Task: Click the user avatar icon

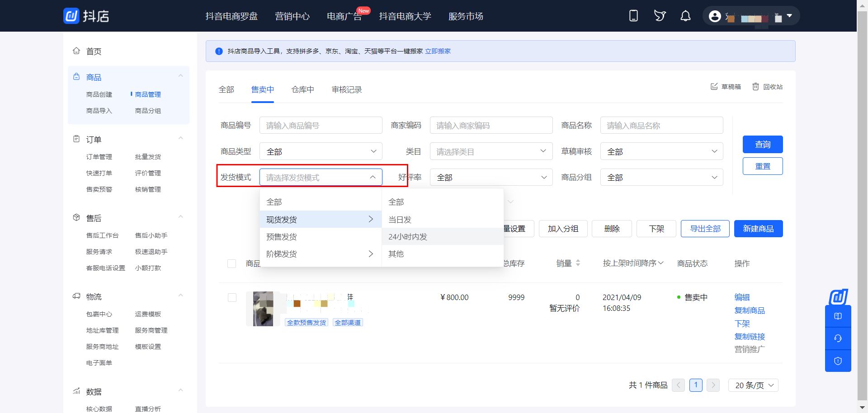Action: [715, 16]
